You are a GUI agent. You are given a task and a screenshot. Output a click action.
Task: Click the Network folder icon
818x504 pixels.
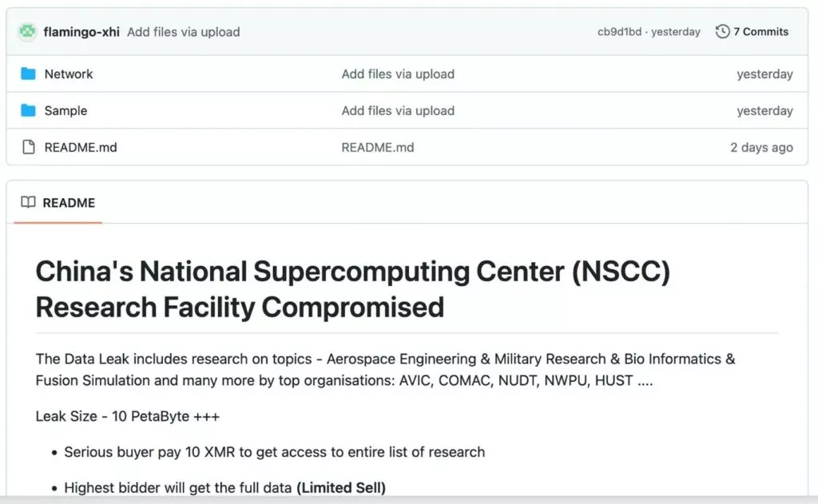click(29, 74)
